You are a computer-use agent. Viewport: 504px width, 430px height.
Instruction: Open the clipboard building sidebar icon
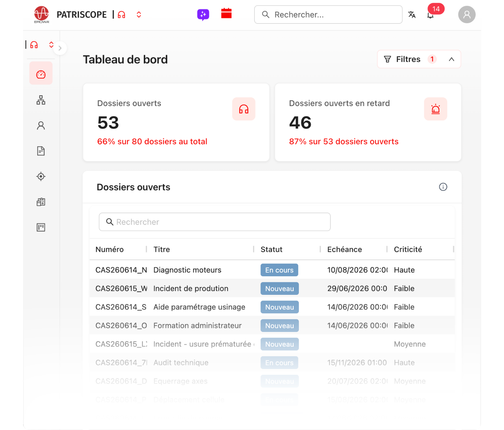tap(41, 202)
